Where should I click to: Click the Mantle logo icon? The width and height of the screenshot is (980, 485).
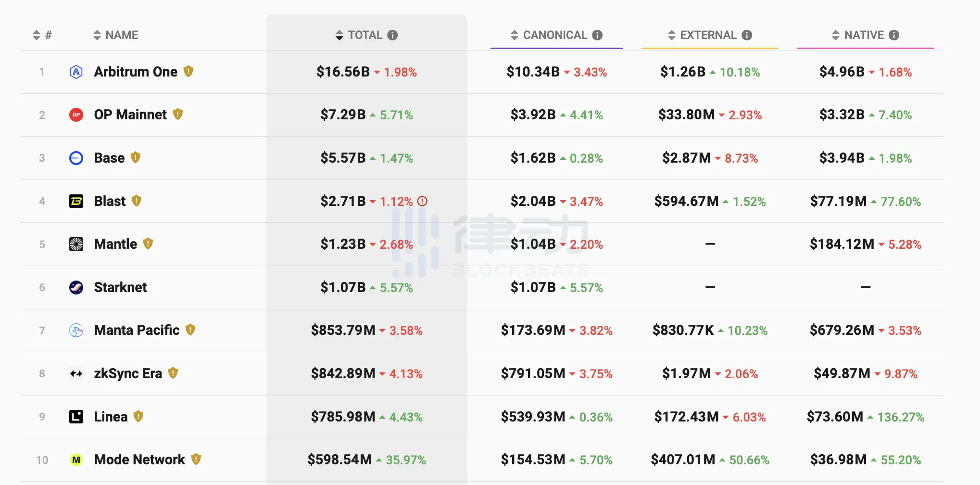(76, 244)
